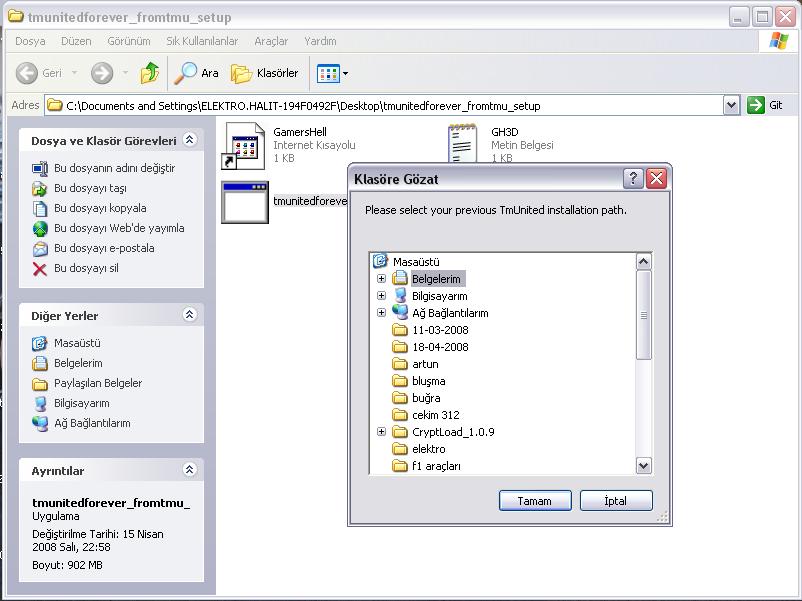Select the cekim 312 folder
This screenshot has height=601, width=802.
436,415
